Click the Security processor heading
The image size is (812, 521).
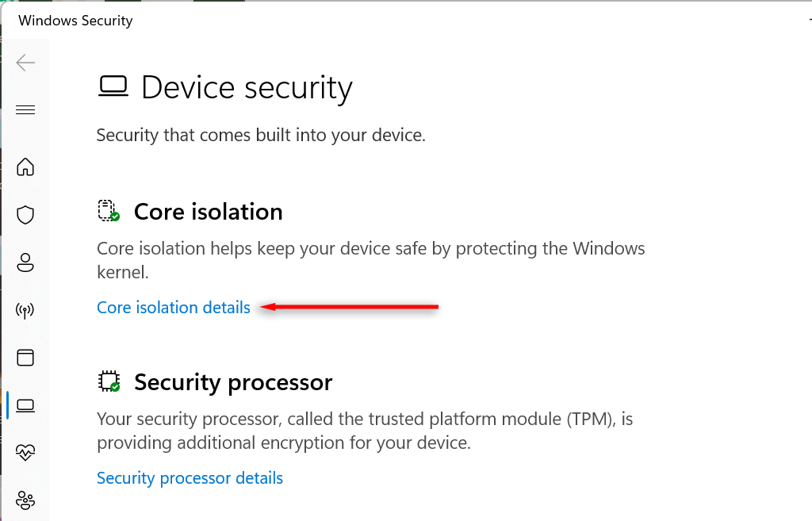[x=233, y=382]
